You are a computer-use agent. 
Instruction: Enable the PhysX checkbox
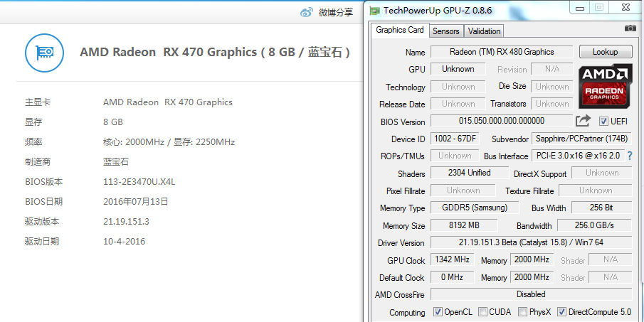tap(522, 312)
